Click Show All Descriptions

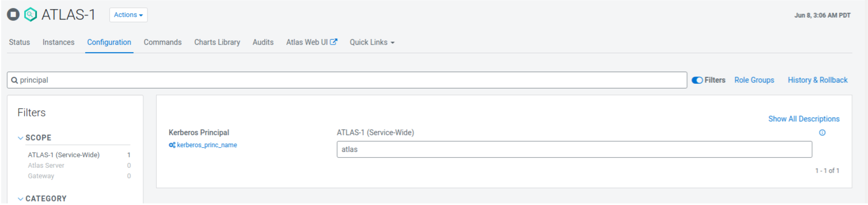point(804,119)
